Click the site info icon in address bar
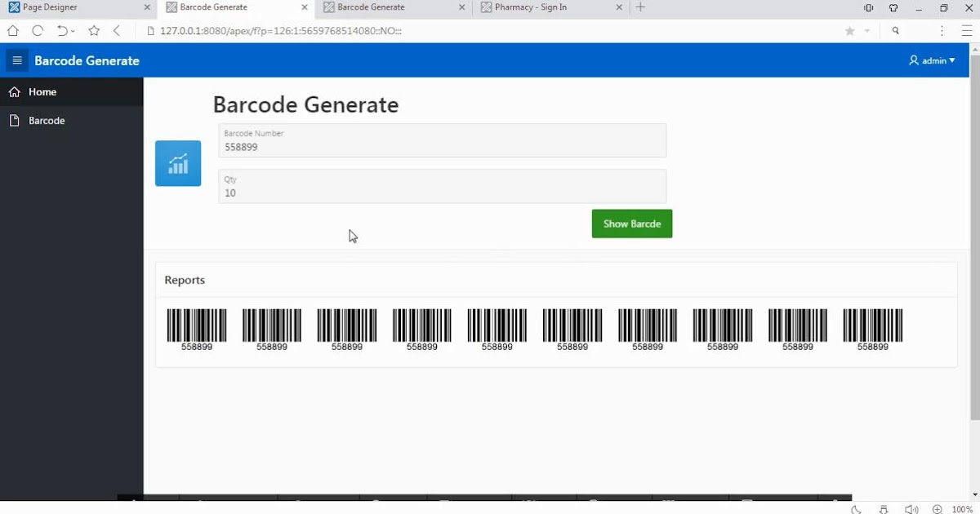Image resolution: width=980 pixels, height=514 pixels. pyautogui.click(x=149, y=30)
